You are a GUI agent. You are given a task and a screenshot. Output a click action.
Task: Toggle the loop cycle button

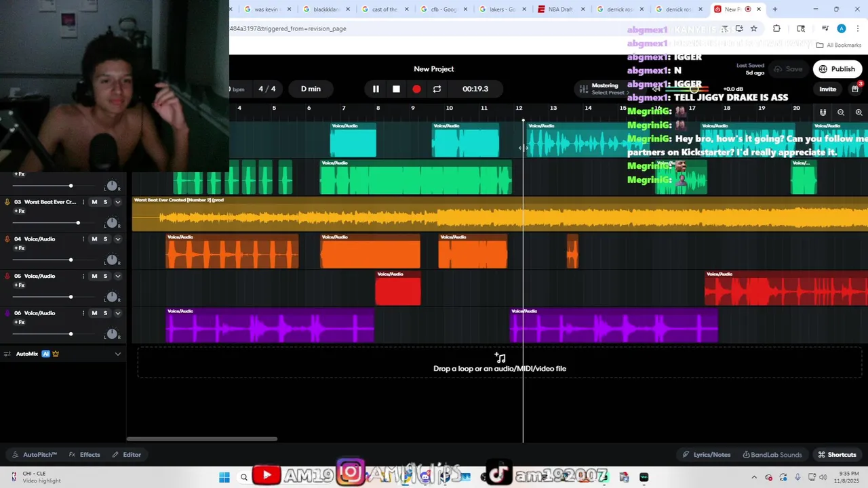pyautogui.click(x=437, y=89)
